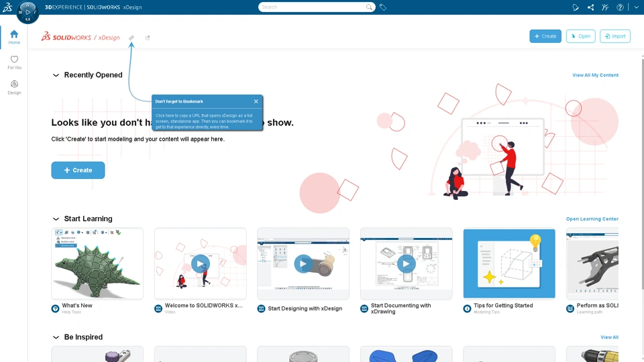
Task: Click the What's New title text
Action: coord(76,306)
